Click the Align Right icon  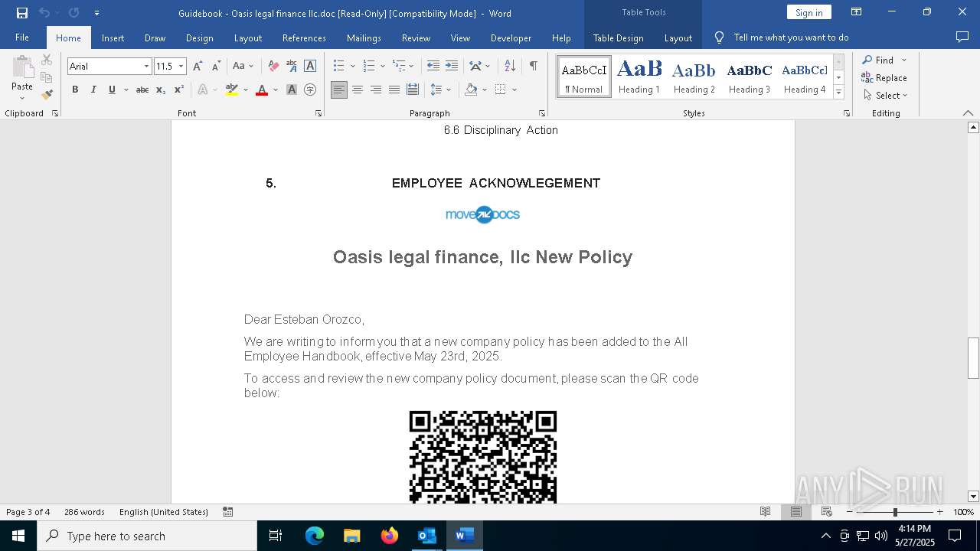click(375, 90)
